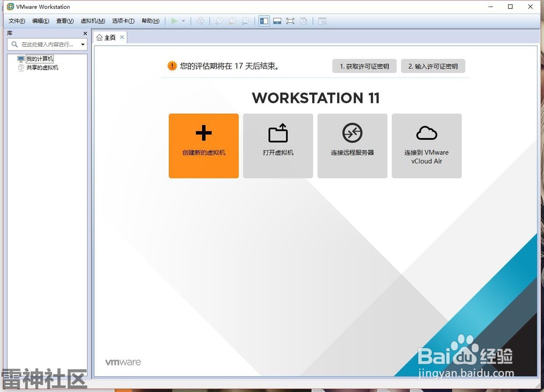Click the 您的评估期将在 17 天后结束 text

coord(230,66)
